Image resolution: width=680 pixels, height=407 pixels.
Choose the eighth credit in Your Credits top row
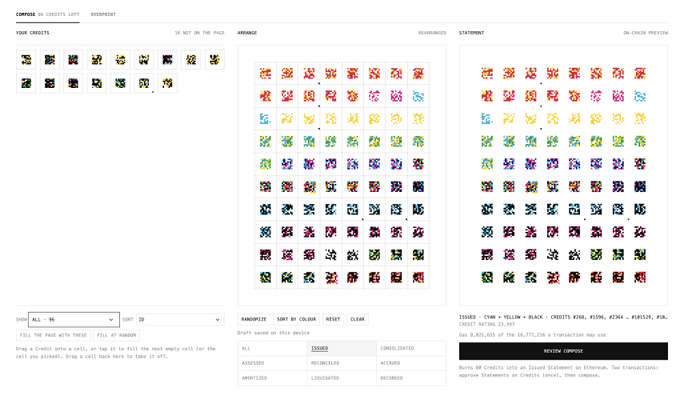tap(191, 60)
